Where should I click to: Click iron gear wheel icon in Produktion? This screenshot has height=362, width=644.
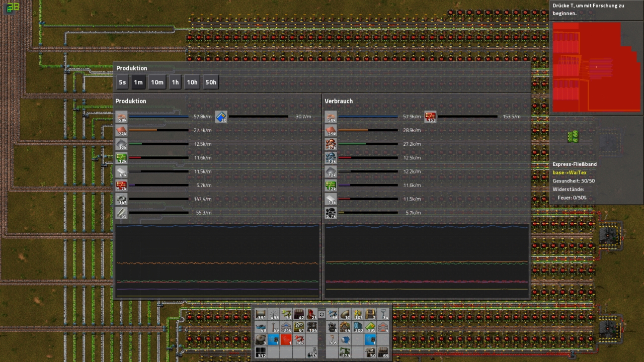click(121, 199)
